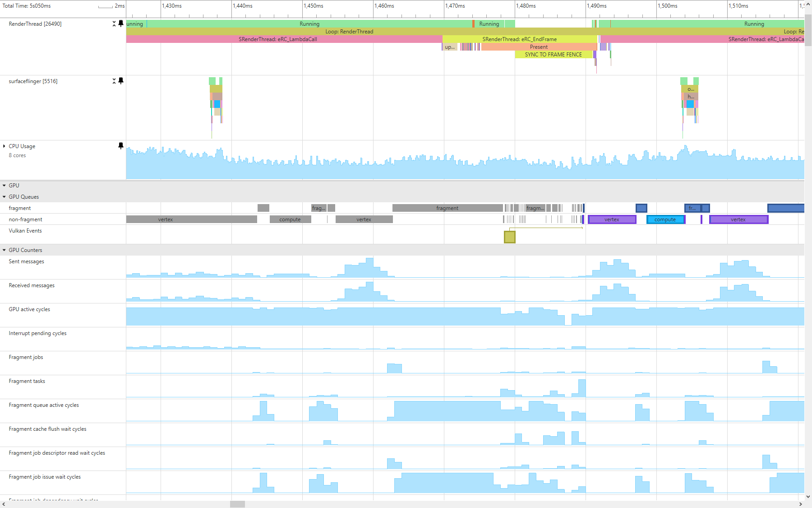Pin the surfaceflinger track
812x508 pixels.
(120, 81)
